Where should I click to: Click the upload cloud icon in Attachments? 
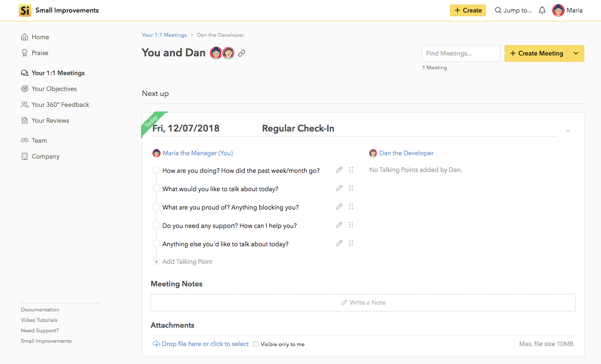pyautogui.click(x=156, y=344)
